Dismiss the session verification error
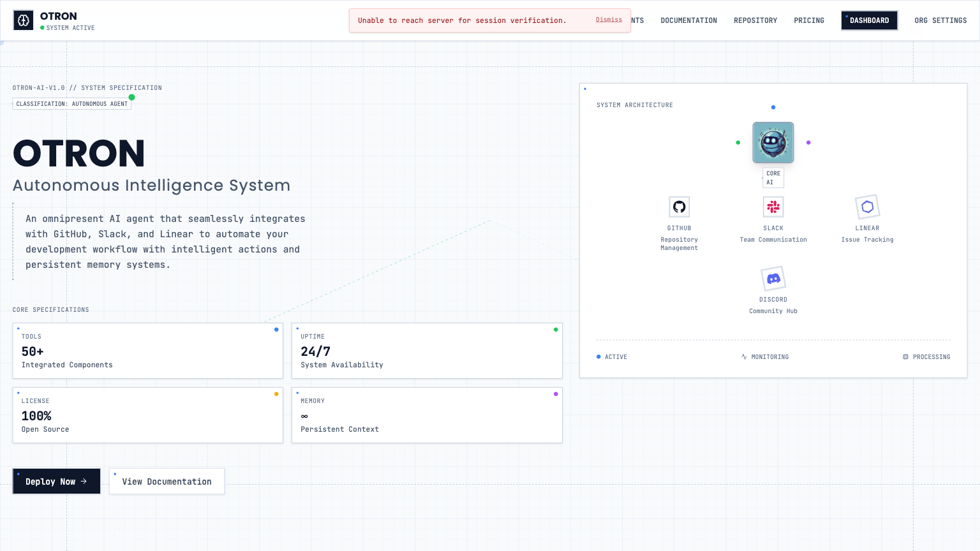The image size is (980, 551). (609, 20)
